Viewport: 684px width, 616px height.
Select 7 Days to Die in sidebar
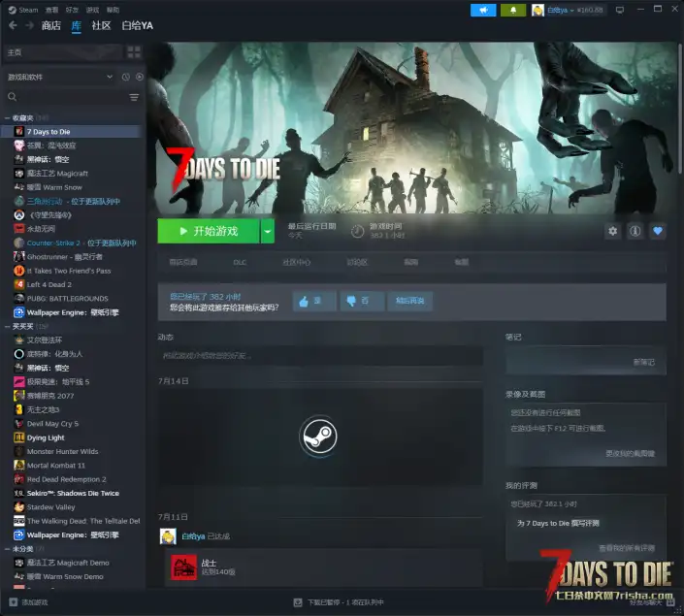point(72,132)
